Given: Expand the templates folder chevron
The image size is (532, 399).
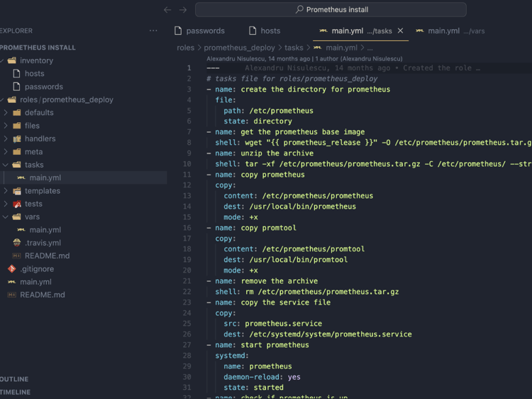Looking at the screenshot, I should 6,191.
